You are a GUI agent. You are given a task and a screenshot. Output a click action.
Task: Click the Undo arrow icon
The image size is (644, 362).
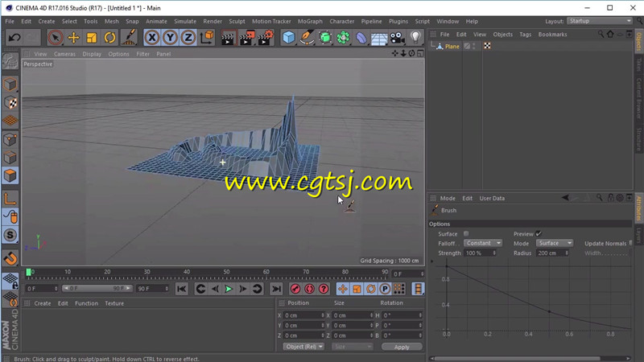14,38
